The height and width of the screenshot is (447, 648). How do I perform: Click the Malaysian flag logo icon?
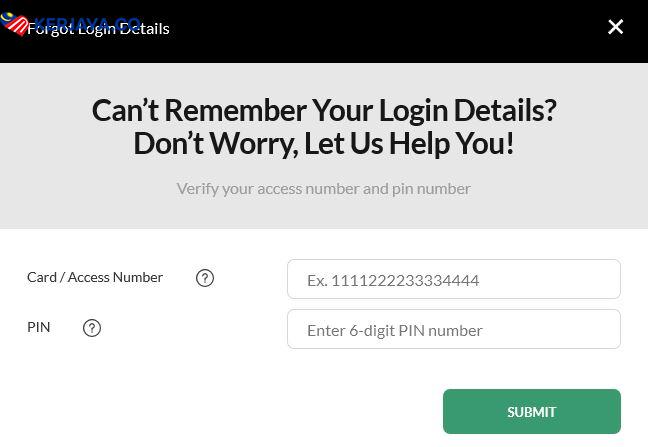(x=14, y=24)
